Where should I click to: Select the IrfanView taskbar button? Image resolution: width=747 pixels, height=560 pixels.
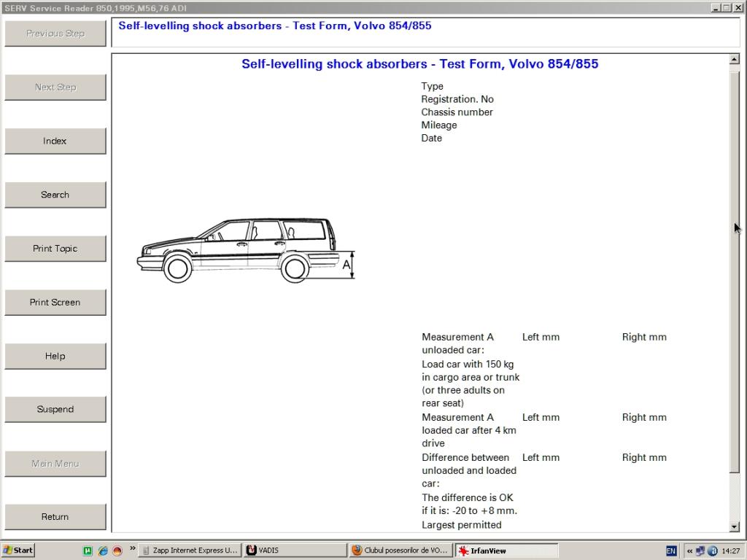point(506,551)
